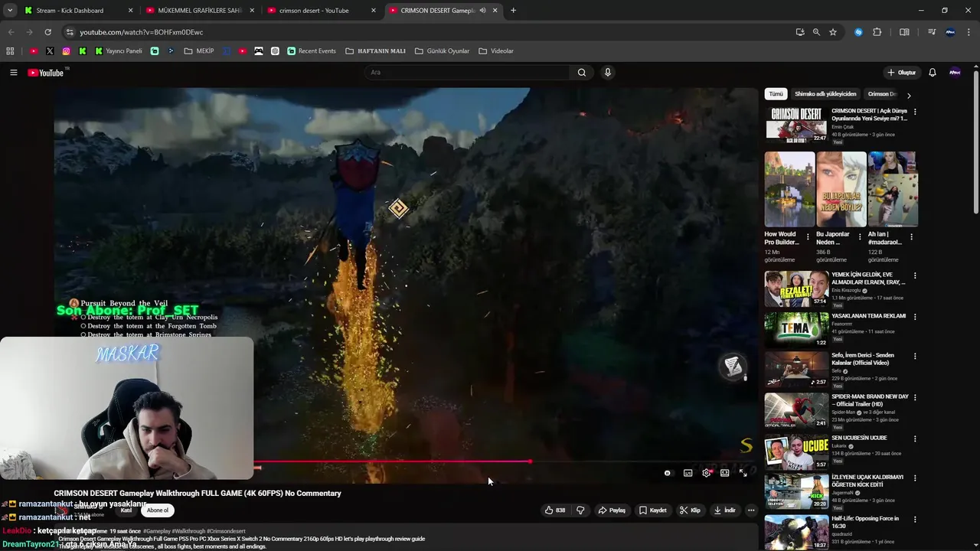Open the Günlük Oyunlar bookmarks folder

pyautogui.click(x=443, y=51)
